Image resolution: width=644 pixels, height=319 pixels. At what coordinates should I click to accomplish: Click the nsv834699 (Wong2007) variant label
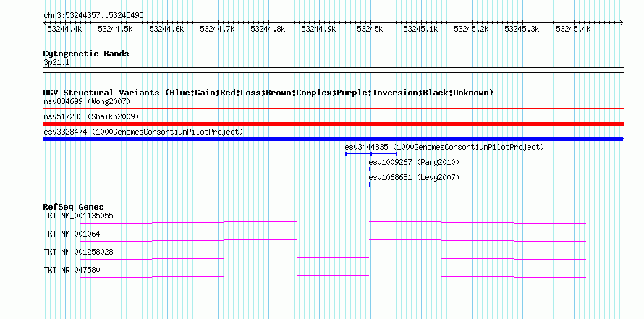[87, 101]
